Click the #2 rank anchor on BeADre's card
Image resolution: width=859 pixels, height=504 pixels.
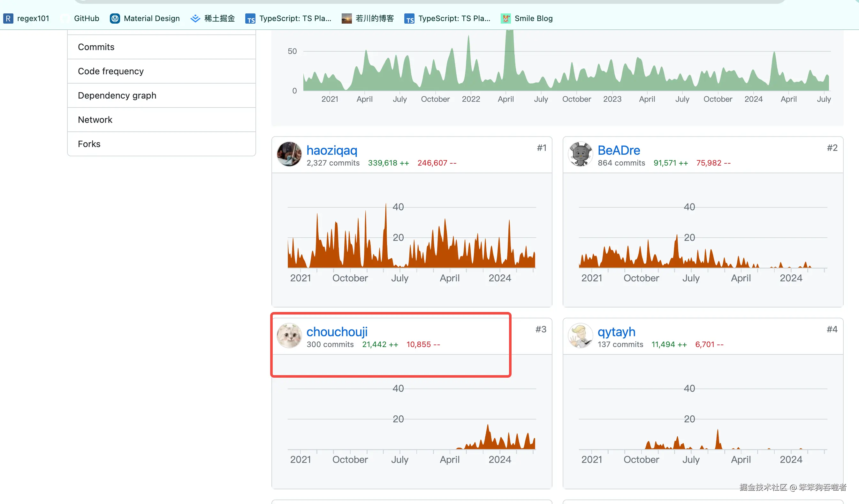click(x=832, y=148)
